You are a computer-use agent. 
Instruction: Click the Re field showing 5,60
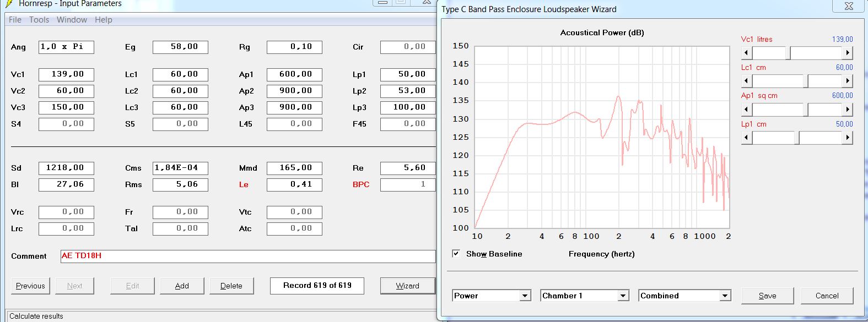[x=408, y=168]
